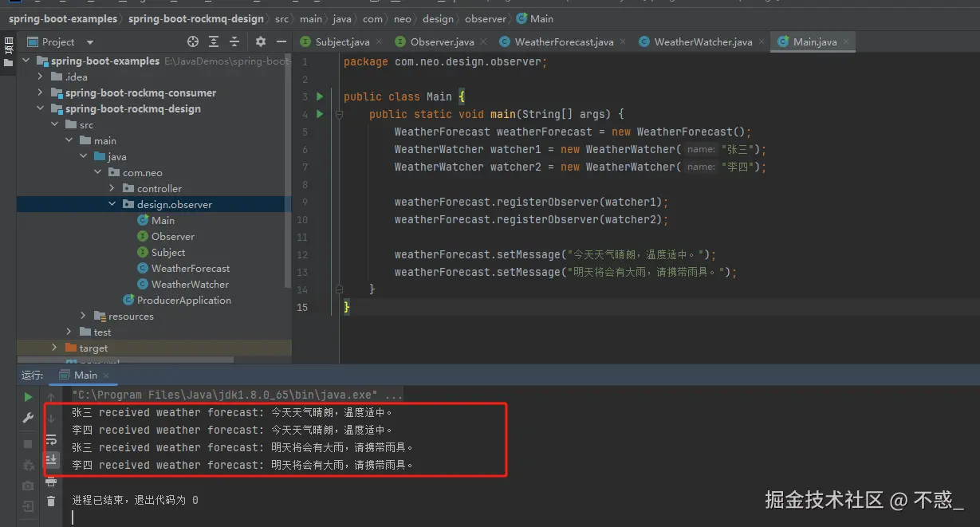
Task: Click console text '进程已结束，退出代码为 0'
Action: point(135,500)
